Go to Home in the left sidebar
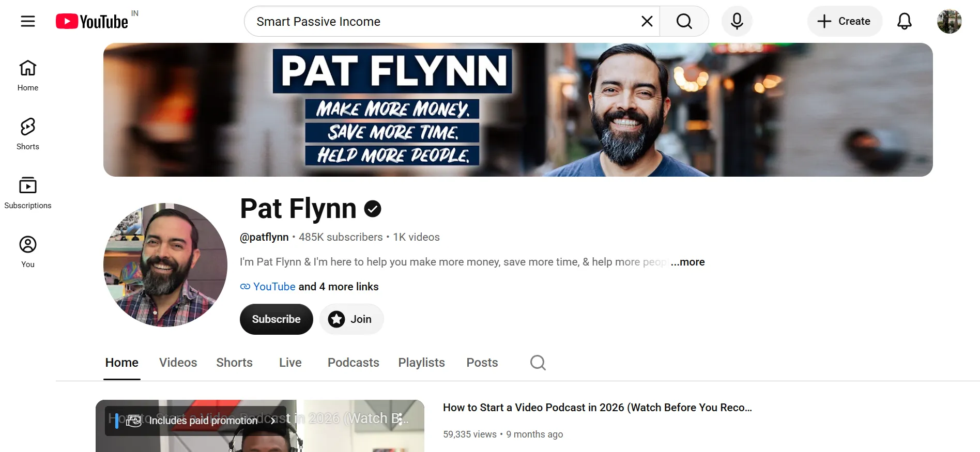980x452 pixels. pos(28,75)
